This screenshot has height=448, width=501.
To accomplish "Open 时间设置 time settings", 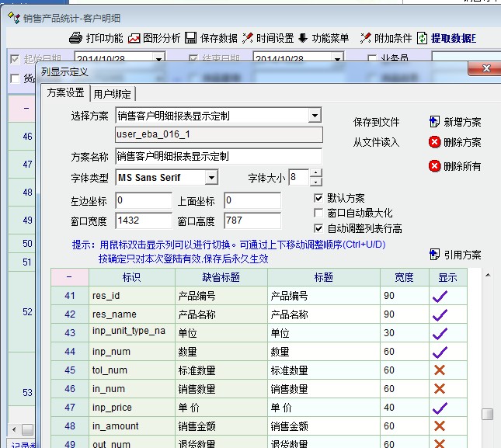I will (249, 37).
